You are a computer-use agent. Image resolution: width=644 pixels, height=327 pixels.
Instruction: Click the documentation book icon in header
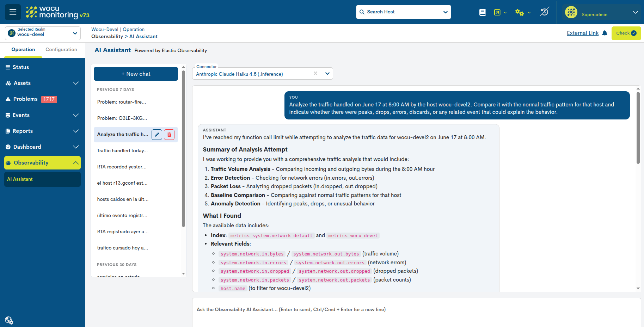click(x=483, y=12)
